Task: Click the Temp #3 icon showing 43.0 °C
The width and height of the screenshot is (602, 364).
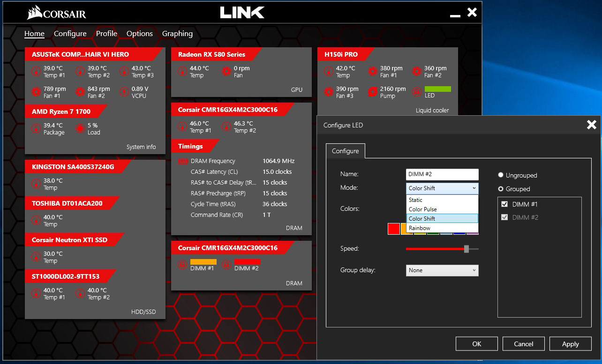Action: tap(124, 71)
